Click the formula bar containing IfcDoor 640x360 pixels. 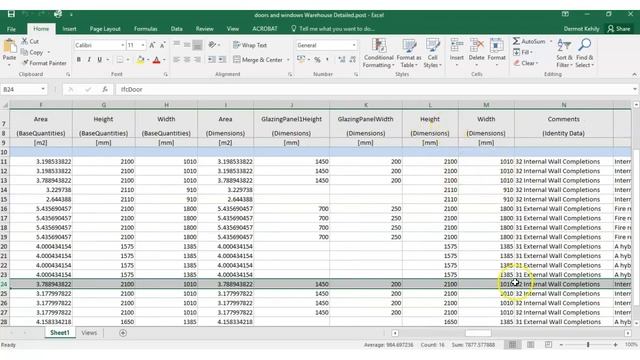(373, 89)
